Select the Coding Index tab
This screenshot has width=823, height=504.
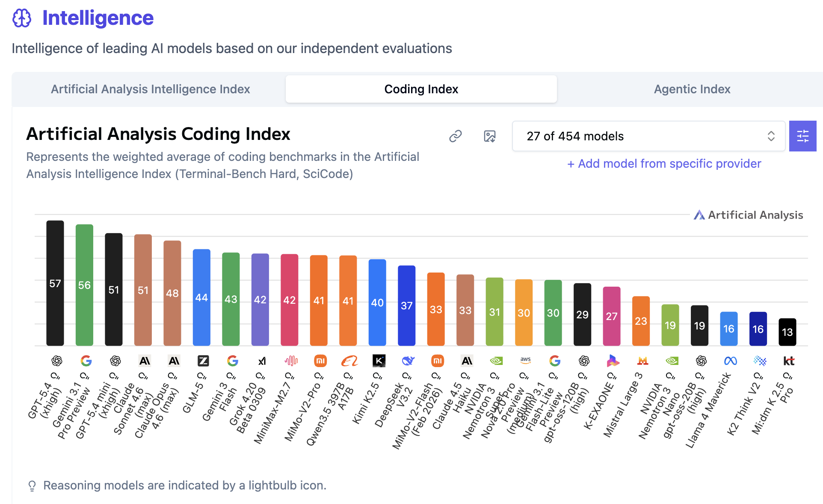[x=421, y=89]
